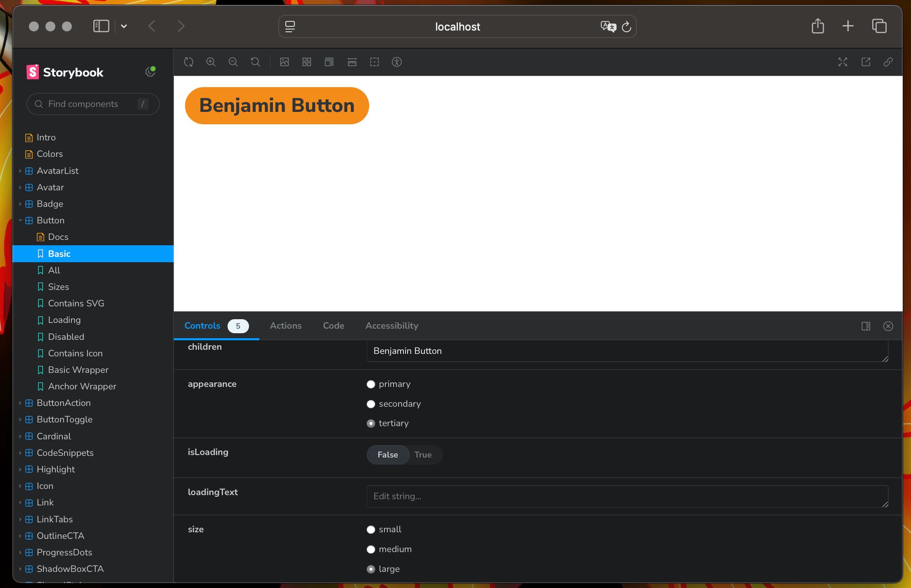Click the zoom in toolbar icon

coord(211,62)
